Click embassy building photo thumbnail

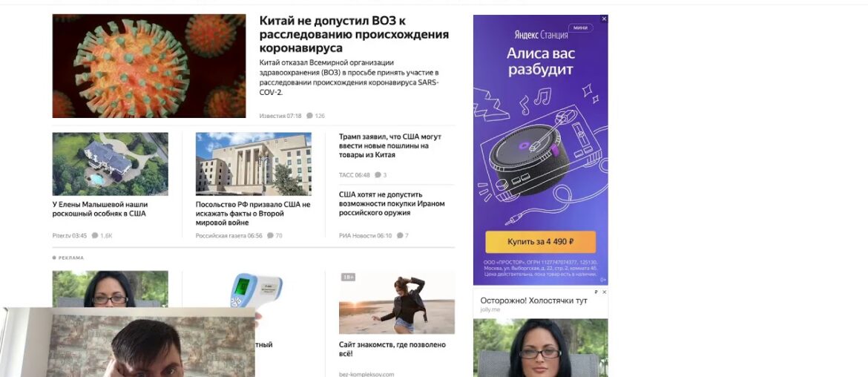(254, 164)
